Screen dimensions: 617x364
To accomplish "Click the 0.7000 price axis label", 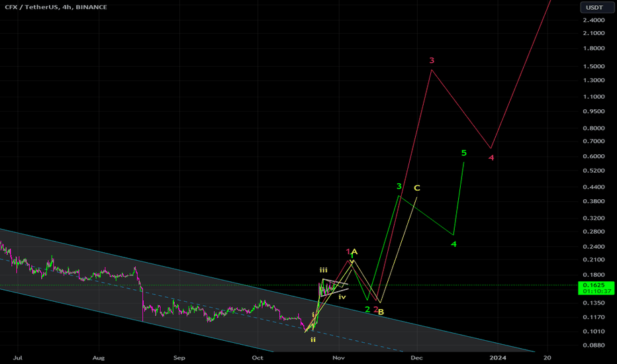I will pos(594,141).
